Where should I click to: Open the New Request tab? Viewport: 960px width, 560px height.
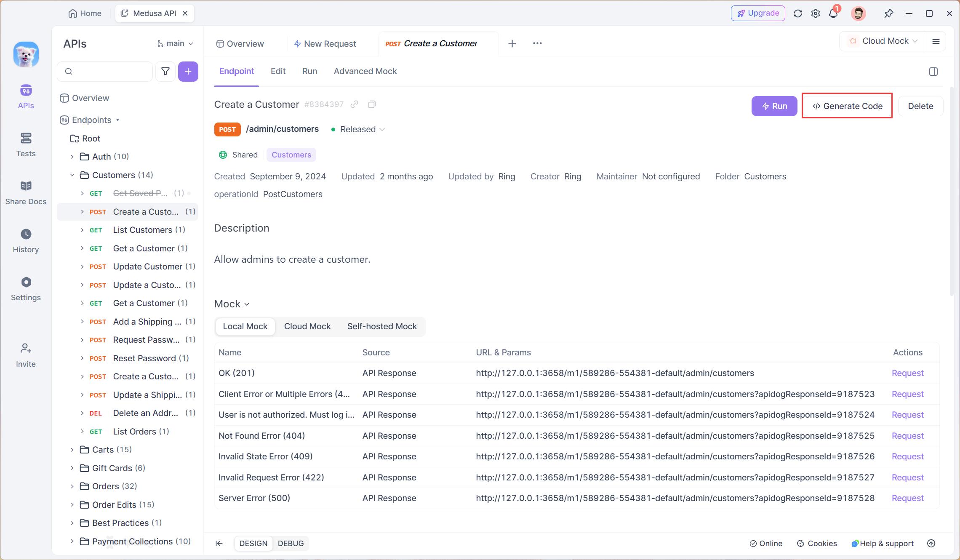[x=325, y=44]
